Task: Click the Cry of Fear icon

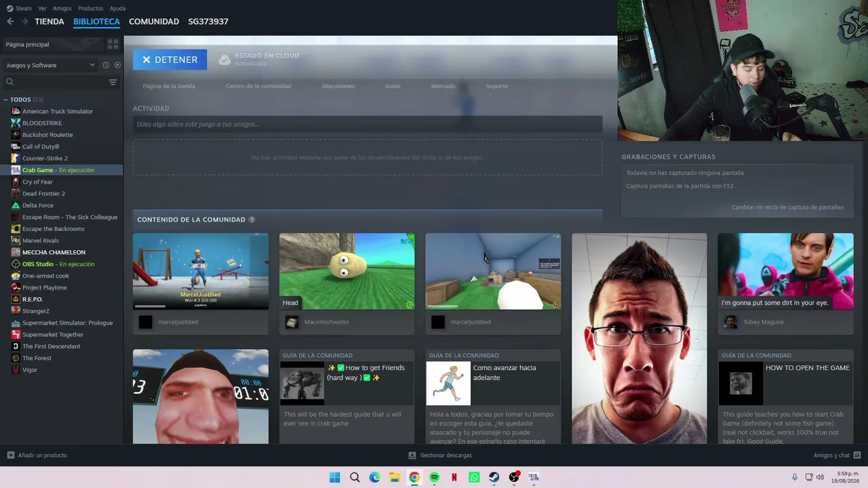Action: coord(16,182)
